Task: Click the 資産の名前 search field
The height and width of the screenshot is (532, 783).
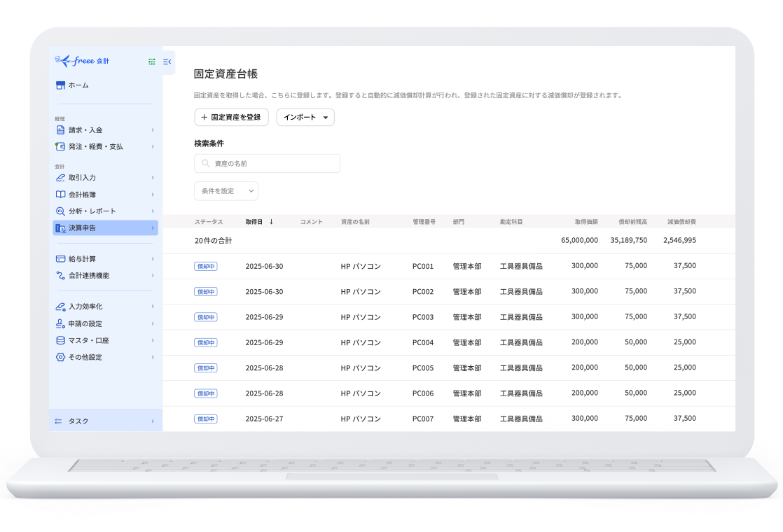Action: tap(267, 164)
